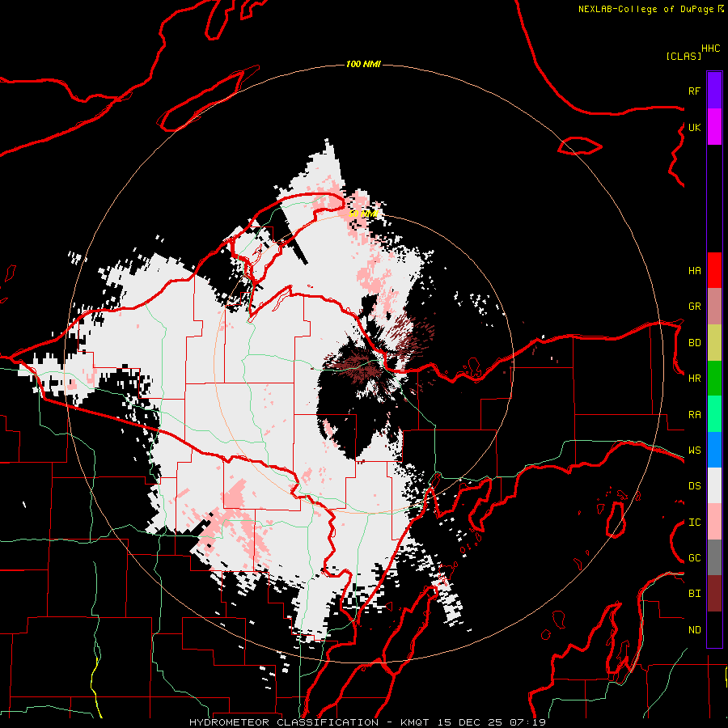Click the HHC product label
This screenshot has width=728, height=728.
[x=711, y=49]
